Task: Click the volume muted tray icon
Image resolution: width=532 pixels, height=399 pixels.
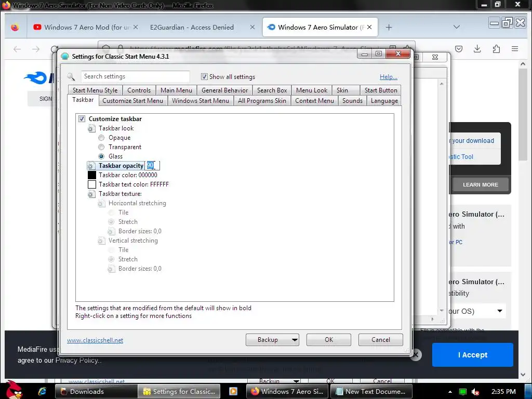Action: 475,392
